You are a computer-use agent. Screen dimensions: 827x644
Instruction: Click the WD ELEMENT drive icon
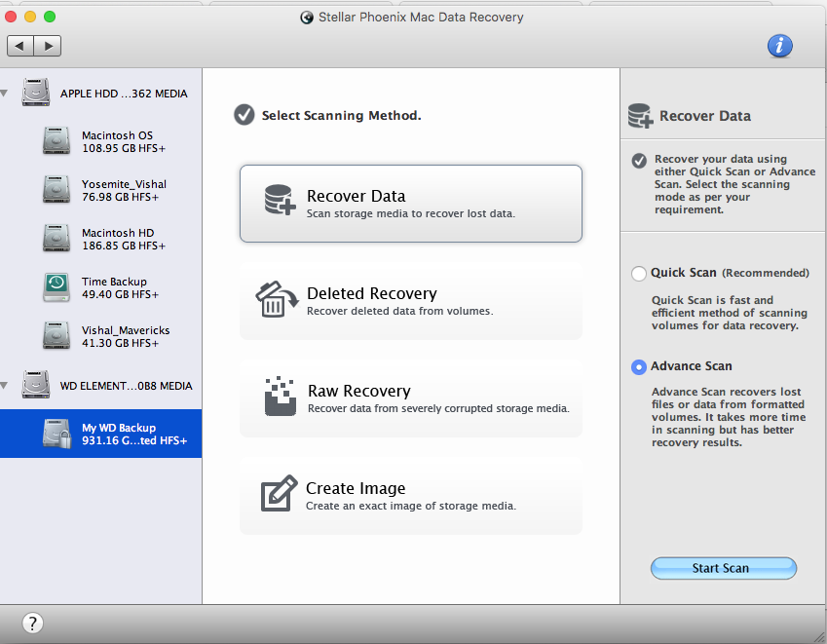35,385
